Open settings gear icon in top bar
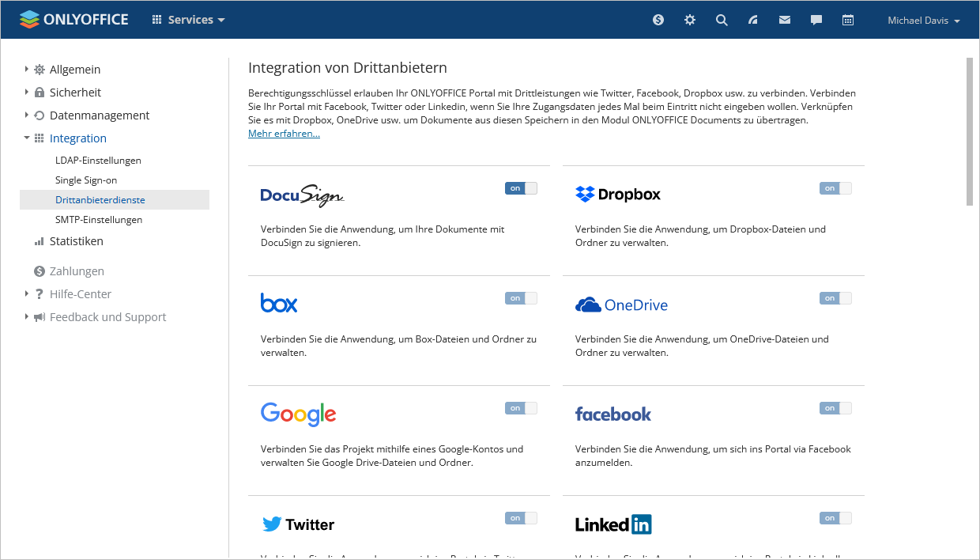 (690, 20)
